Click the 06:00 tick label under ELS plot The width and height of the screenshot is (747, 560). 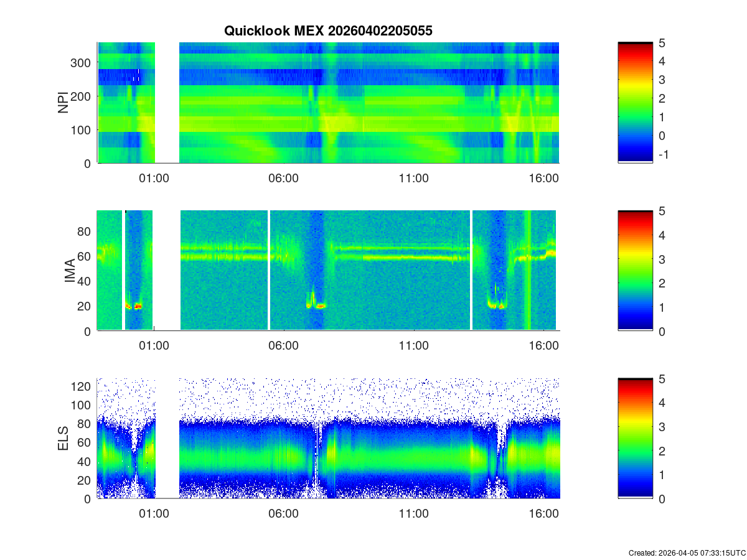click(283, 514)
